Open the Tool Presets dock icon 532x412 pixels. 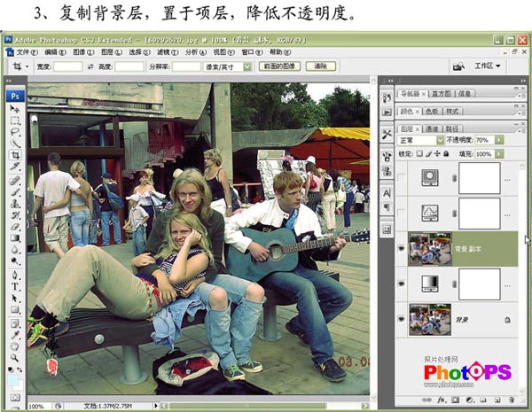tap(387, 134)
